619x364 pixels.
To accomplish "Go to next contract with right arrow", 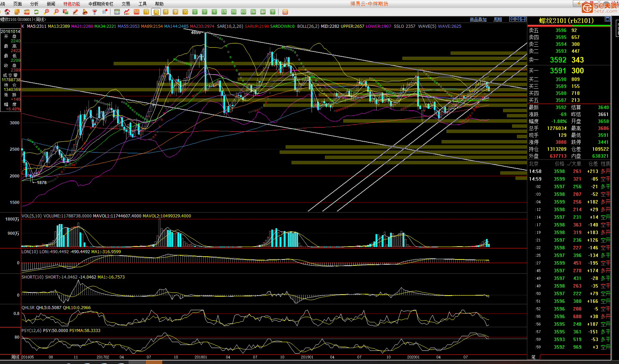I will point(518,19).
